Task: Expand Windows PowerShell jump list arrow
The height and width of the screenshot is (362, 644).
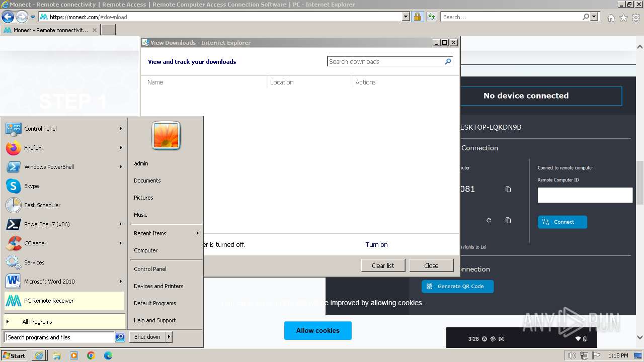Action: coord(121,167)
